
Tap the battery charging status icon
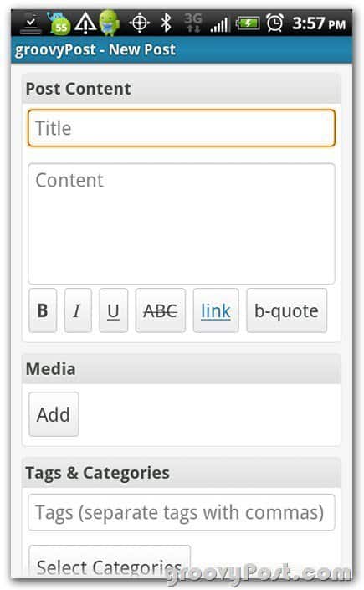click(x=248, y=23)
